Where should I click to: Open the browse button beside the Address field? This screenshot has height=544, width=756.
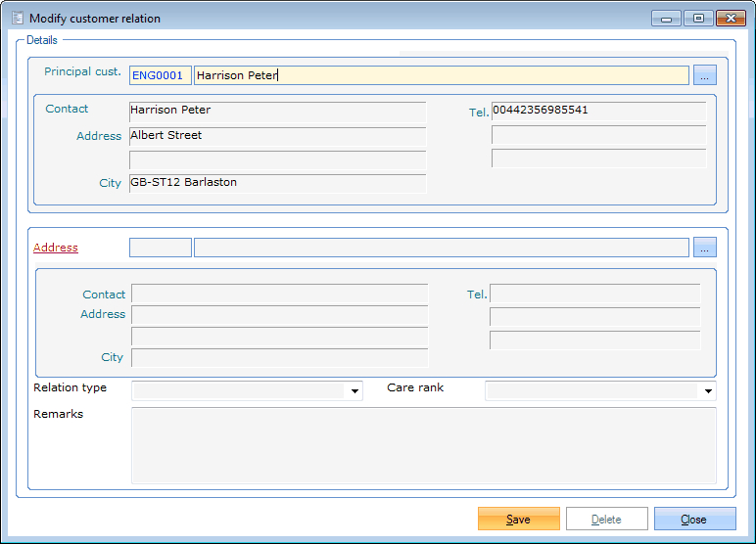[x=705, y=248]
